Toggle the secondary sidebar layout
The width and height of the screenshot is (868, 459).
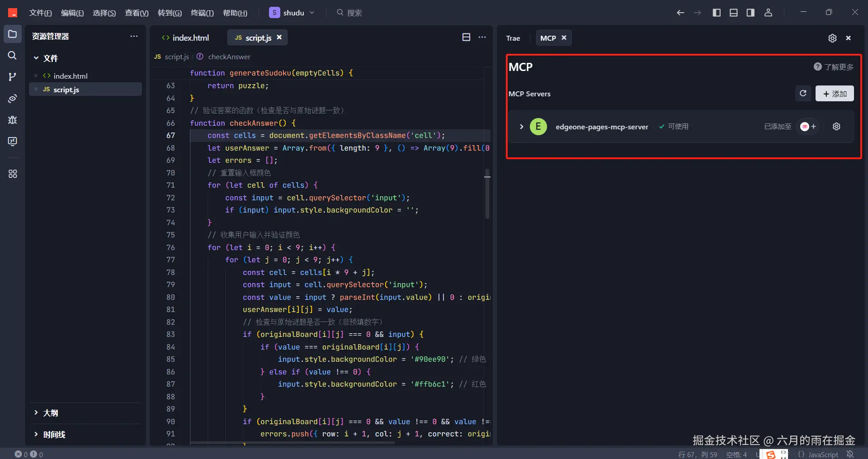750,13
